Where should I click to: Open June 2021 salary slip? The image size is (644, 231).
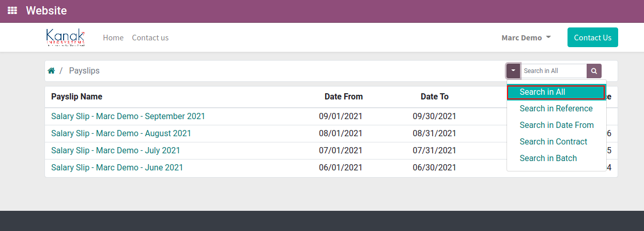pos(117,167)
